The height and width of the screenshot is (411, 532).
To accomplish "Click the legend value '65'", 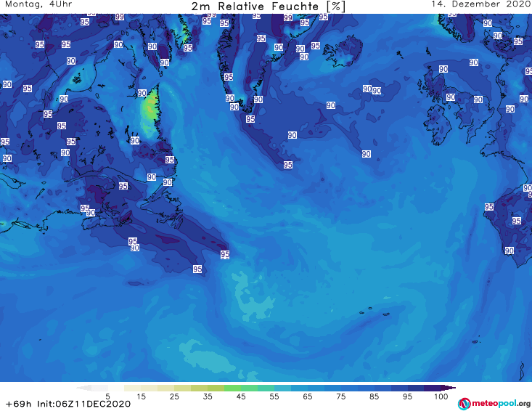I will click(308, 396).
